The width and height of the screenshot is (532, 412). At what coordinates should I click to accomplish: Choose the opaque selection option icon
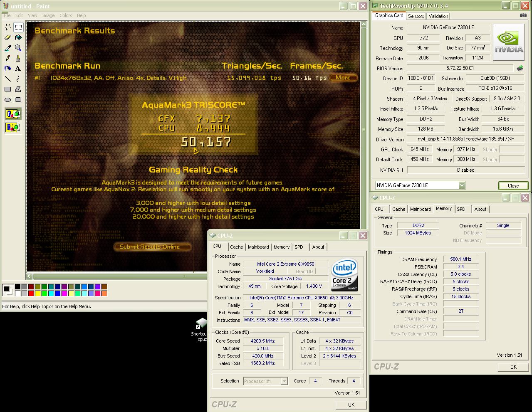click(x=13, y=114)
